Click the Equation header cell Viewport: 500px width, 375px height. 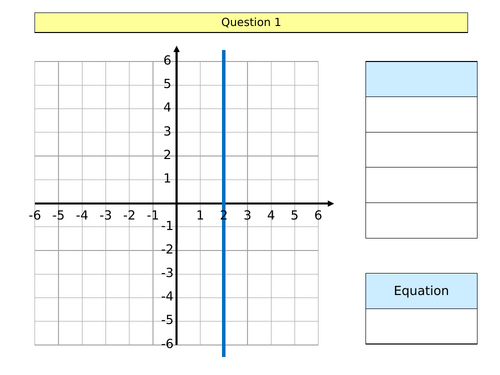pos(421,291)
